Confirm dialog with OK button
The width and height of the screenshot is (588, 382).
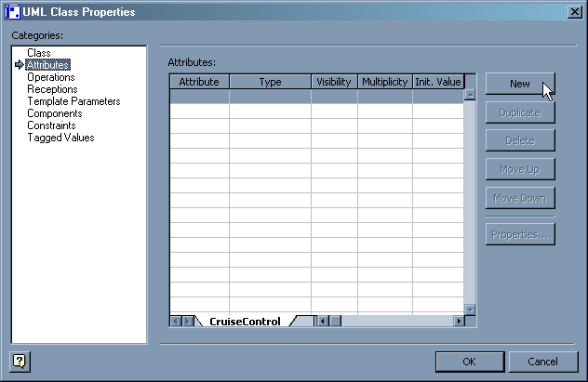469,361
